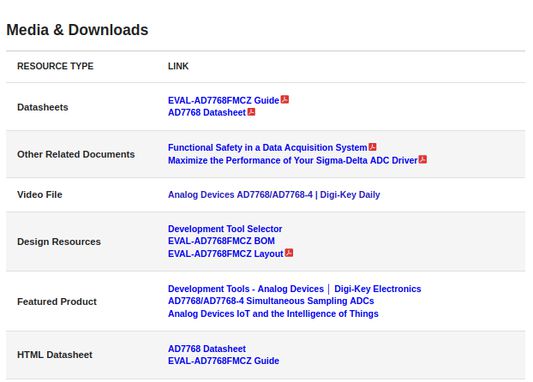
Task: Click the LINK column header
Action: (178, 66)
